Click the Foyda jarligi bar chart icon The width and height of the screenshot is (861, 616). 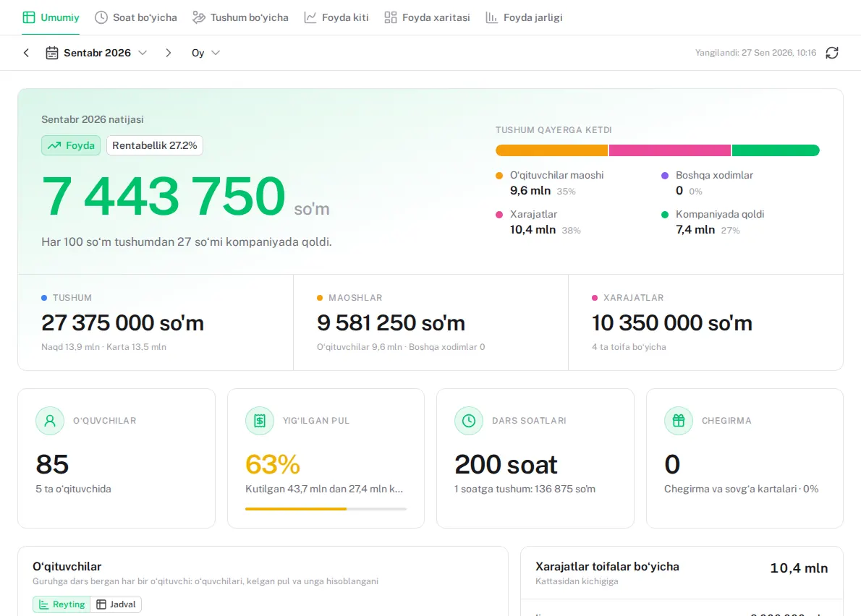click(x=491, y=17)
